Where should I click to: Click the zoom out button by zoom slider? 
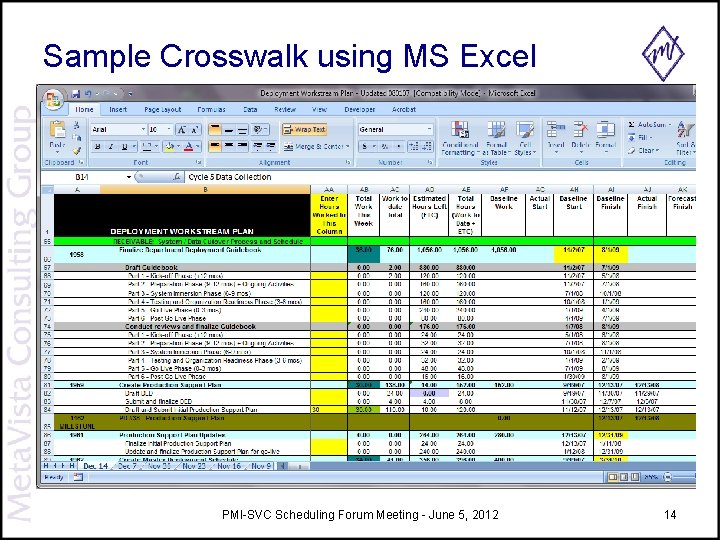tap(668, 477)
